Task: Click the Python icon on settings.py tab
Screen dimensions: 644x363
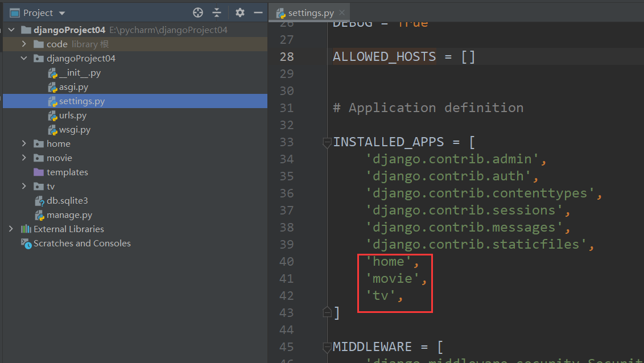Action: point(281,14)
